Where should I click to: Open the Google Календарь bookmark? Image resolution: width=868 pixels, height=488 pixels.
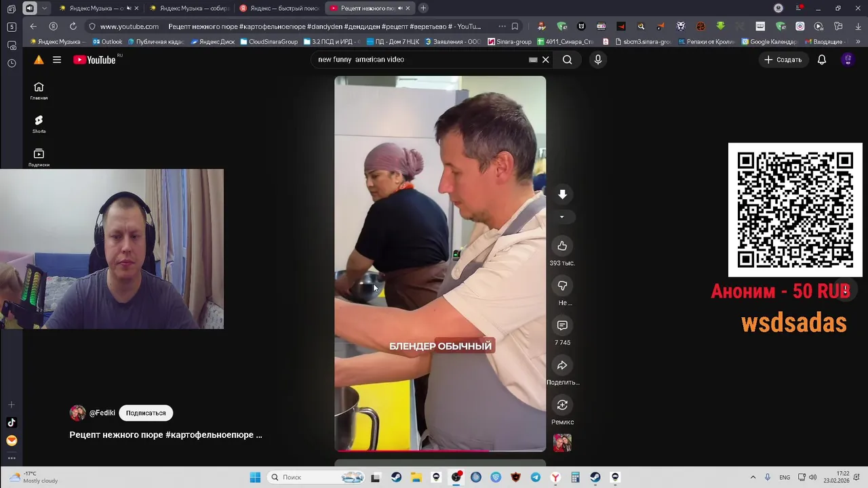coord(769,42)
